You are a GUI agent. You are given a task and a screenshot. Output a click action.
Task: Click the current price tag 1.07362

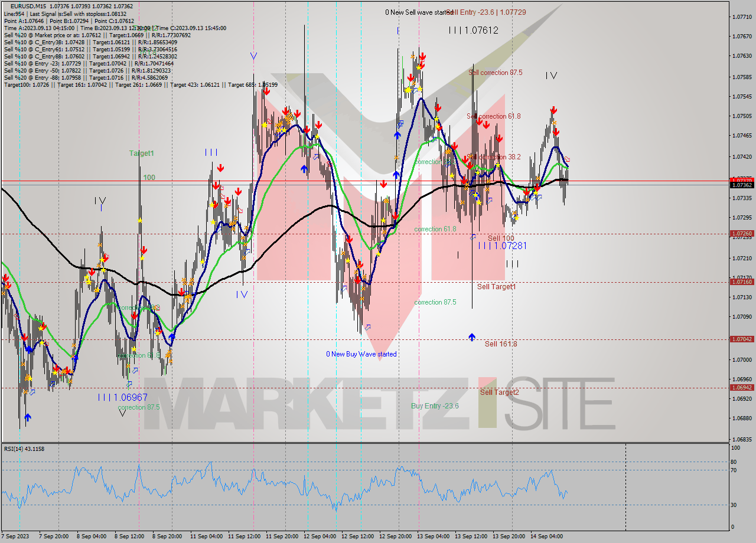(742, 185)
